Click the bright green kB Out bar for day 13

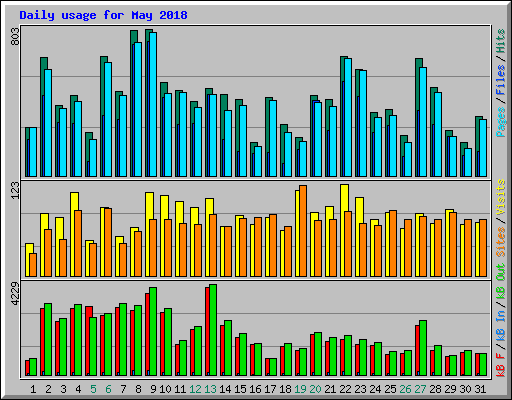point(213,330)
